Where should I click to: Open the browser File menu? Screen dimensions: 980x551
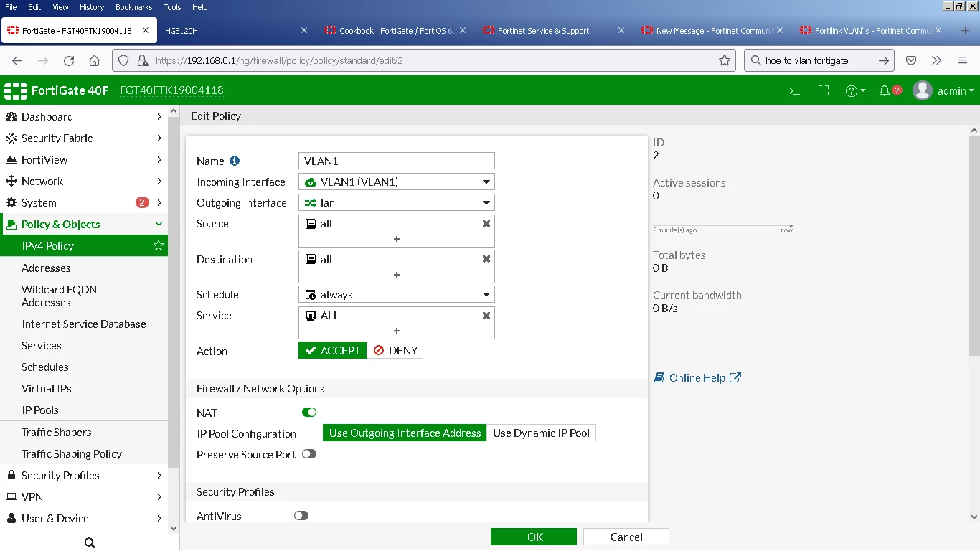tap(11, 7)
